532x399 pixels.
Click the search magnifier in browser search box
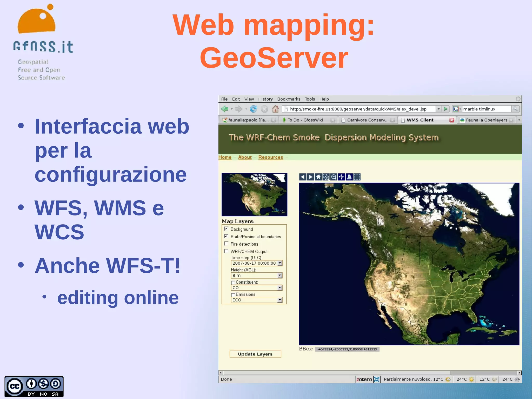click(515, 109)
